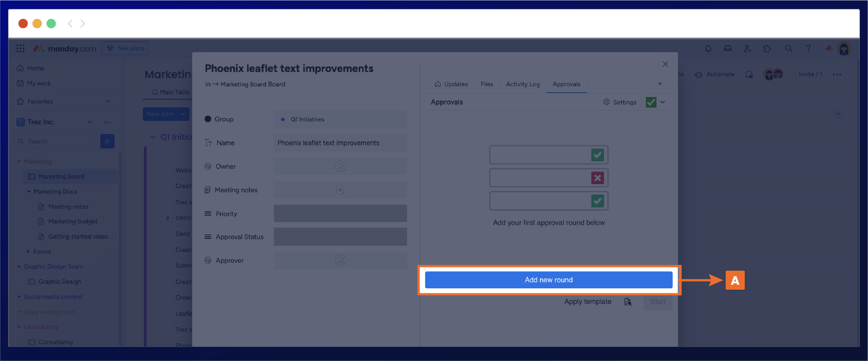Click the blue plus button beside the sidebar search
The height and width of the screenshot is (361, 868).
coord(107,141)
